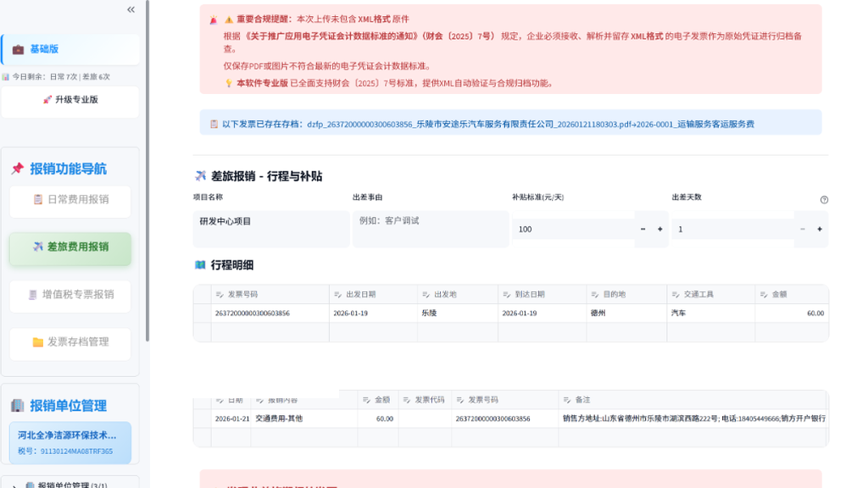The image size is (868, 488).
Task: Click the books icon beside 行程明细
Action: tap(198, 265)
